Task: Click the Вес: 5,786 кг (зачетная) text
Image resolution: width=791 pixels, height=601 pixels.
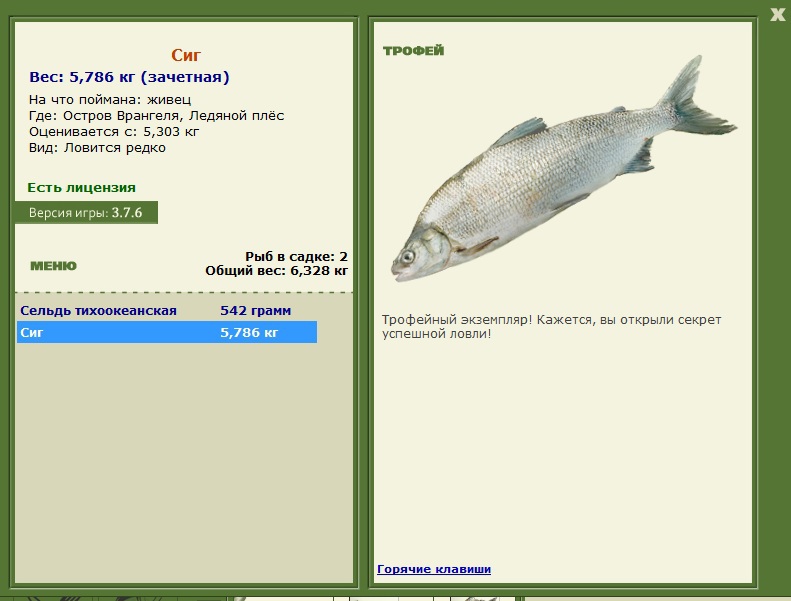Action: [x=129, y=77]
